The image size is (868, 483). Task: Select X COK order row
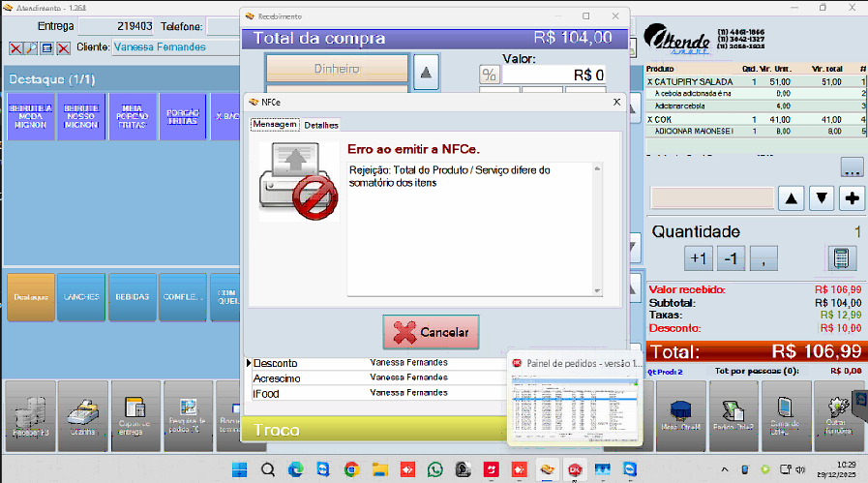pos(756,119)
